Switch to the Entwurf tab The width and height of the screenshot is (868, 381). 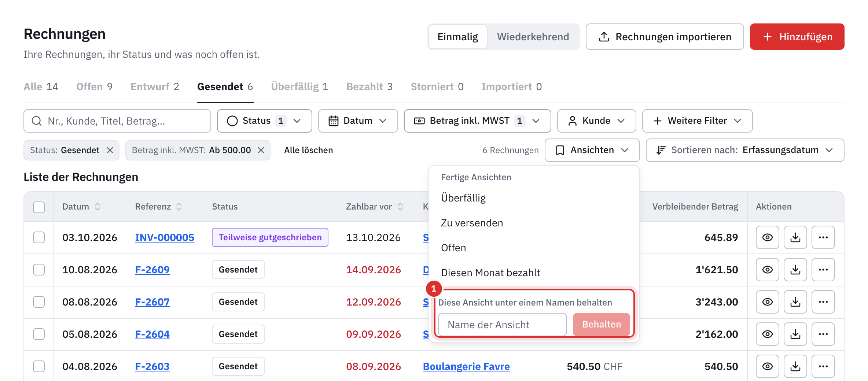tap(155, 87)
